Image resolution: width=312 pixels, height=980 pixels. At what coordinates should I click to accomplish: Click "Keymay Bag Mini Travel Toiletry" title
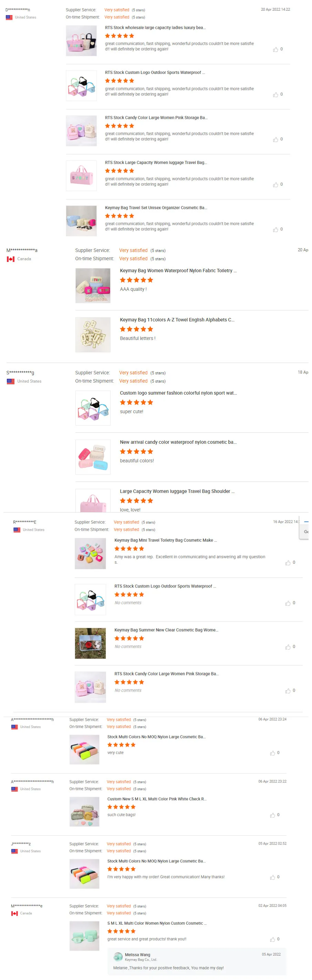pyautogui.click(x=165, y=540)
